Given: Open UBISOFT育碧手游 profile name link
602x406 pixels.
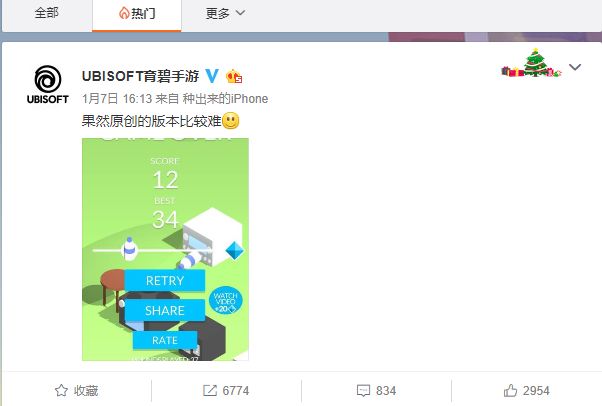Looking at the screenshot, I should tap(141, 76).
